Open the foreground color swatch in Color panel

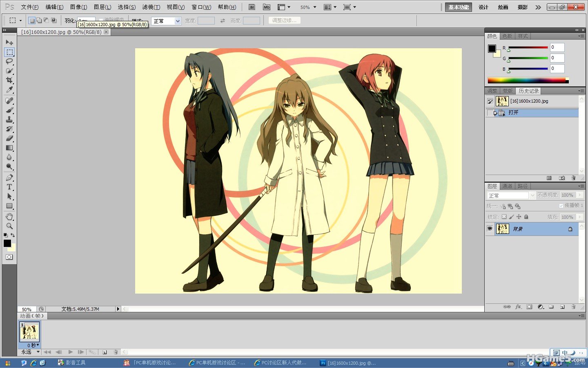coord(492,49)
